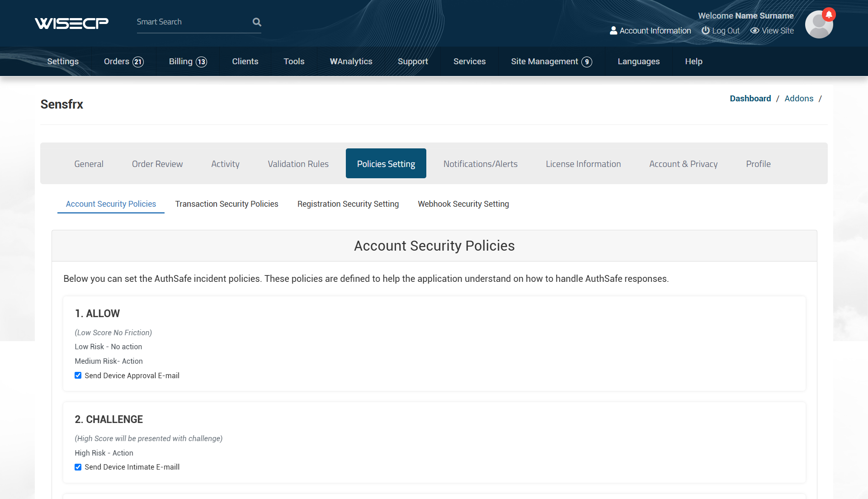The height and width of the screenshot is (499, 868).
Task: Open the Support menu
Action: pos(413,62)
